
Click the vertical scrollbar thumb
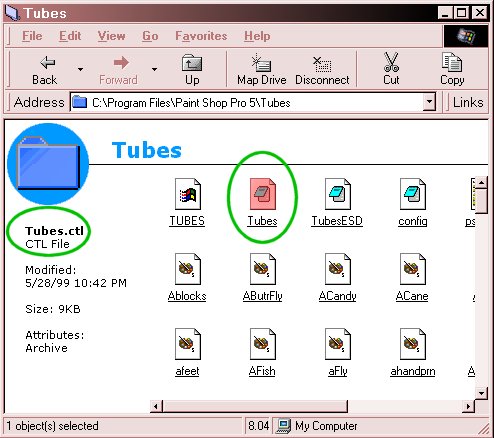point(481,201)
